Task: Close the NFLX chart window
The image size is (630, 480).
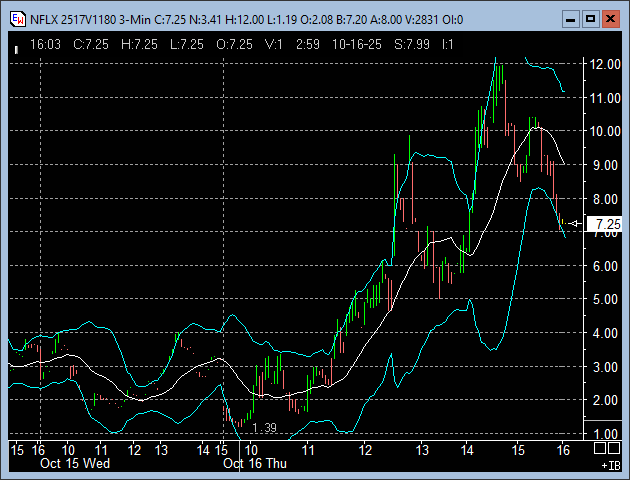Action: pyautogui.click(x=612, y=18)
